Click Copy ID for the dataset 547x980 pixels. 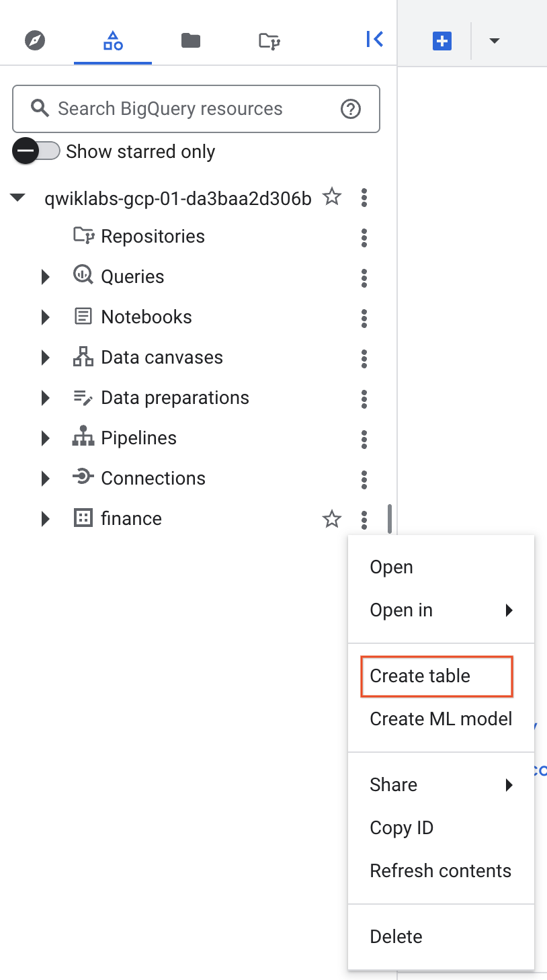point(401,827)
